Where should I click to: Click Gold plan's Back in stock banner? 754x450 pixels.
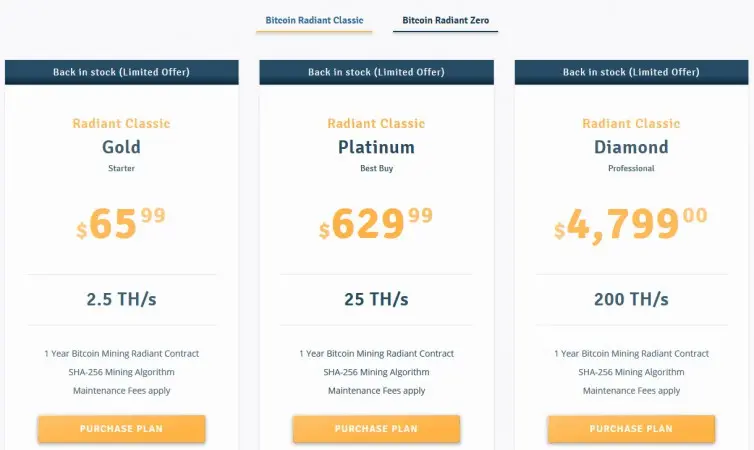pyautogui.click(x=122, y=72)
